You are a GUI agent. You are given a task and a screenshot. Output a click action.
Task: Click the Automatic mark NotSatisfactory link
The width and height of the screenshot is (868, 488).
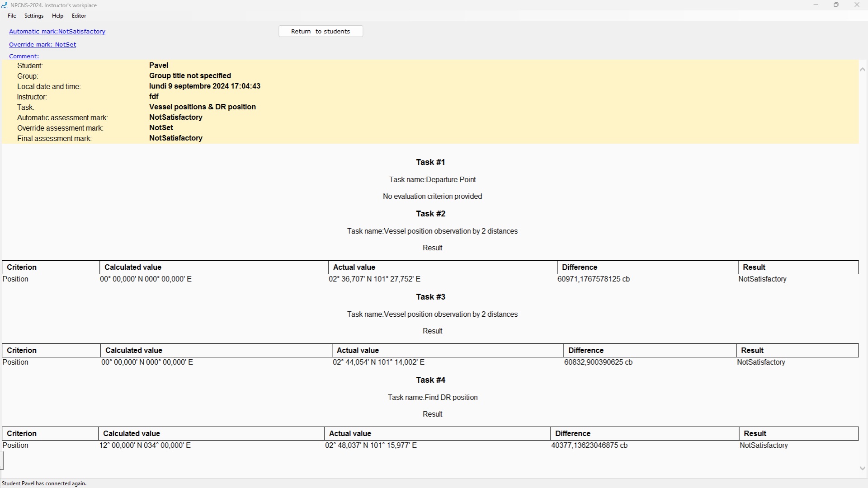coord(57,32)
